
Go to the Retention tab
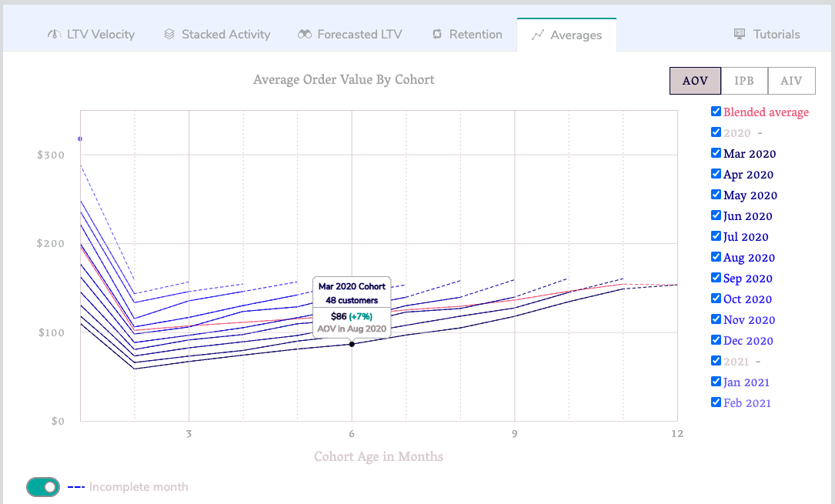pyautogui.click(x=467, y=34)
